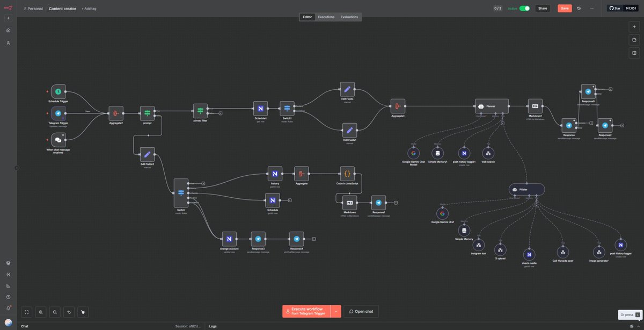Viewport: 644px width, 330px height.
Task: Open the Overview home icon in sidebar
Action: [x=8, y=30]
